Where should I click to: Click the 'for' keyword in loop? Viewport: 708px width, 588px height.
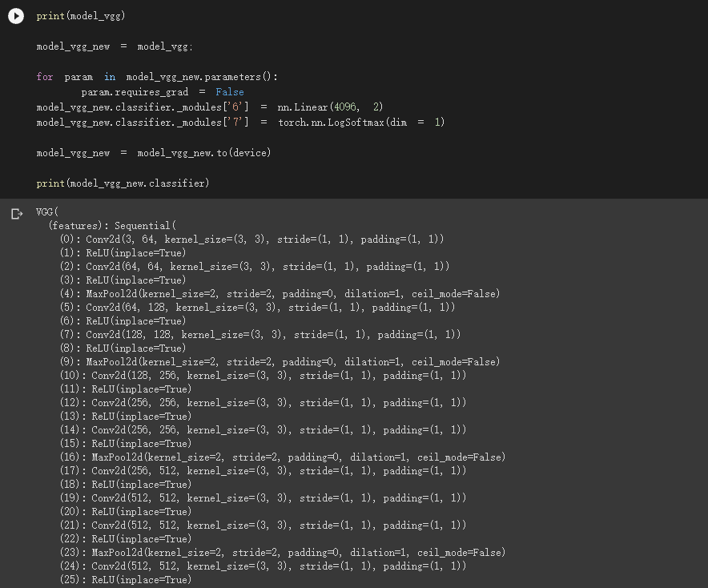[x=45, y=77]
